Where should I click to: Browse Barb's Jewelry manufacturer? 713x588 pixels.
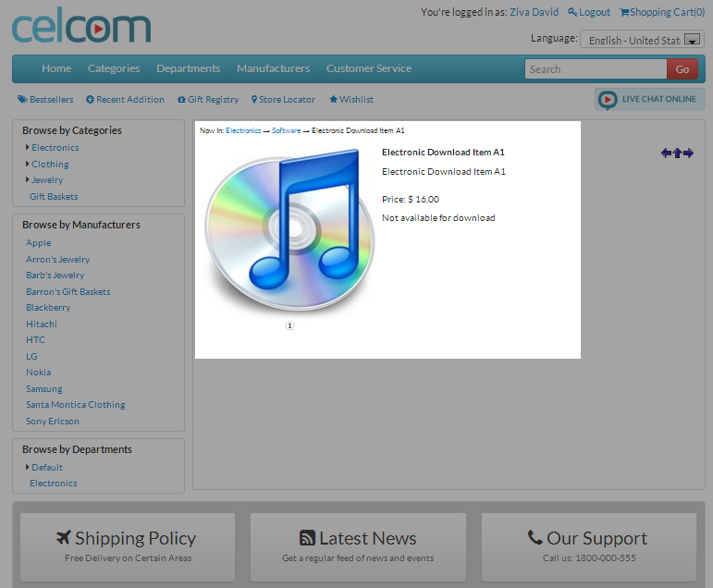click(x=55, y=276)
